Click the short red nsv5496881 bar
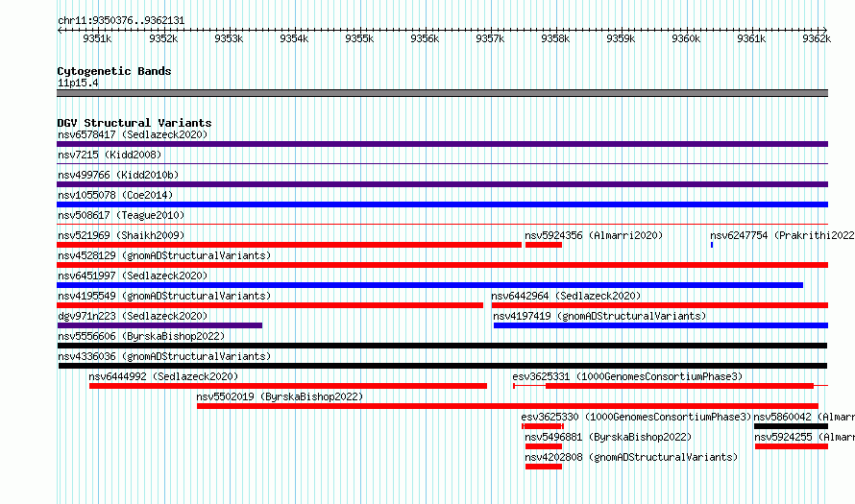Viewport: 855px width, 504px height. [x=544, y=446]
